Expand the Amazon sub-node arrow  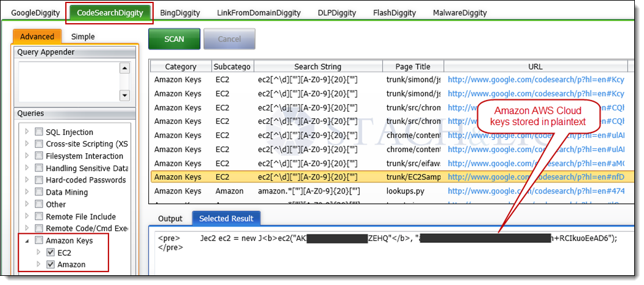[x=39, y=264]
